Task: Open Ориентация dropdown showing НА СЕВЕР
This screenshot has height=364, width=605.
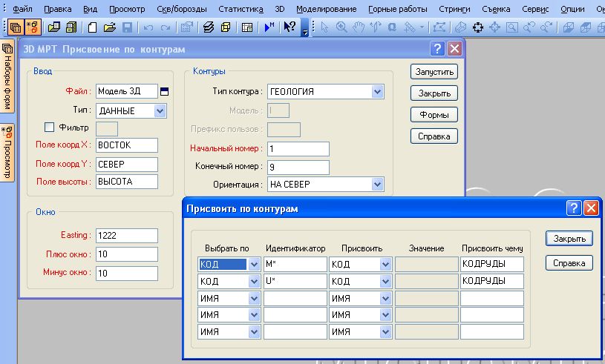Action: tap(377, 184)
